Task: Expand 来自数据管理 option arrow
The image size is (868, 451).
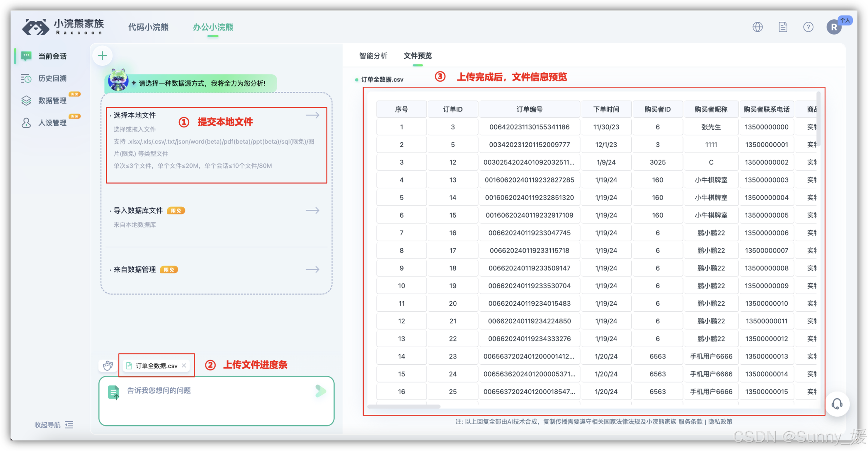Action: tap(312, 269)
